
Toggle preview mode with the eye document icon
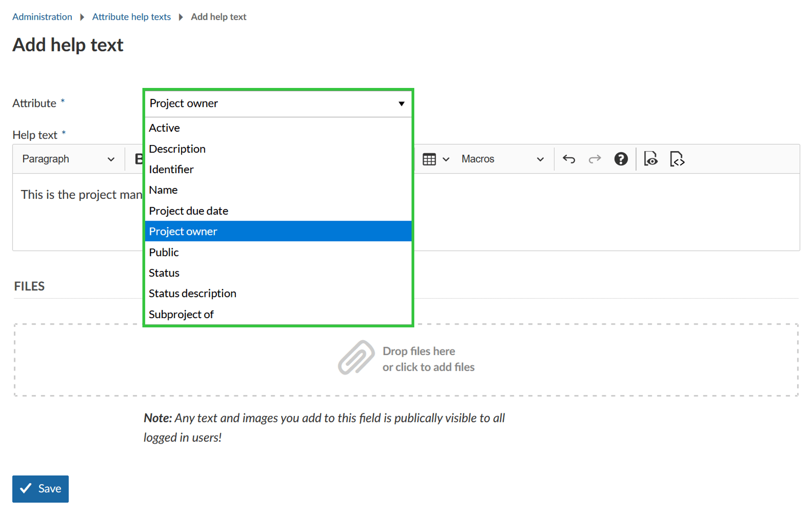click(651, 159)
